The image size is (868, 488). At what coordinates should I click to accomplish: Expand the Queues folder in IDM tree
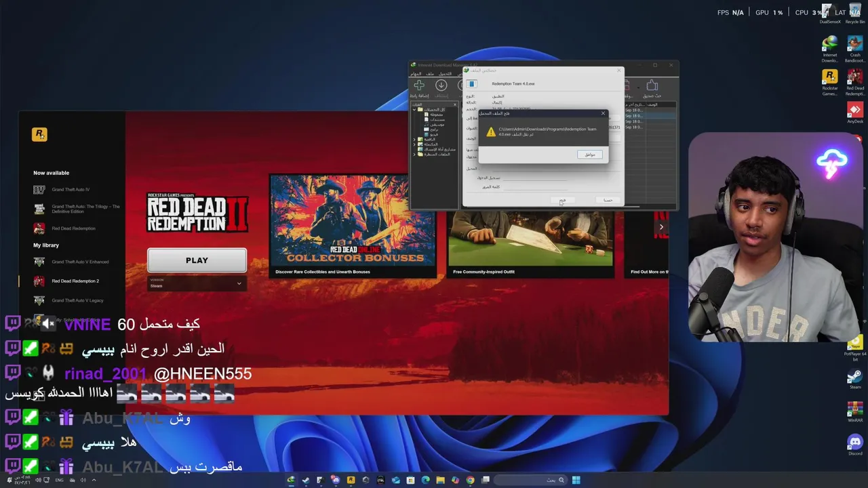pos(414,155)
